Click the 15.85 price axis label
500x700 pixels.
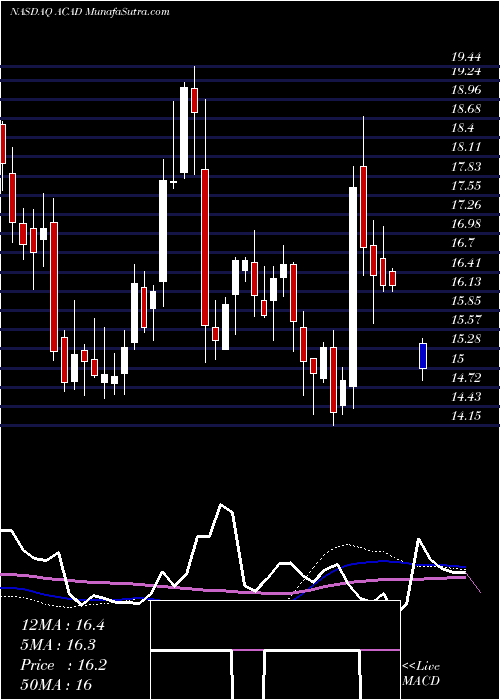coord(466,300)
